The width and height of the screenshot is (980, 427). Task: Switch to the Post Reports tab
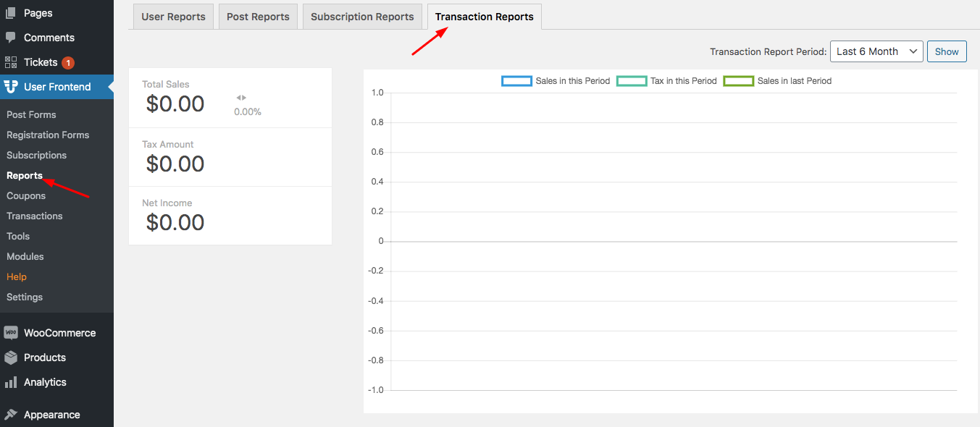click(257, 16)
